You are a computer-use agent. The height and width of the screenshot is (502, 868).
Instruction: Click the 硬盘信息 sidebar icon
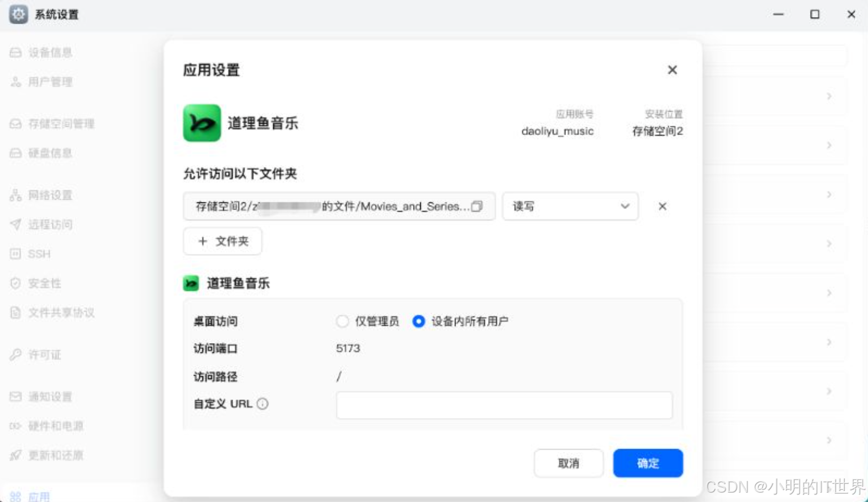pos(15,153)
